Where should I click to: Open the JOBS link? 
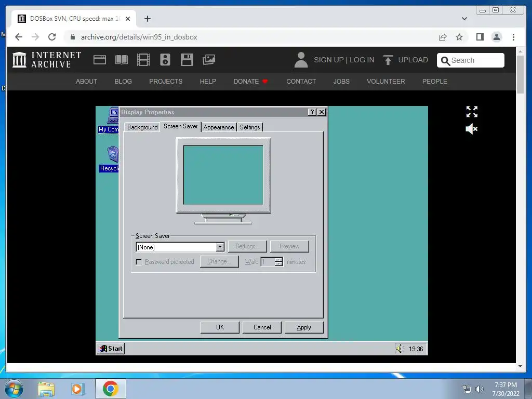coord(341,82)
